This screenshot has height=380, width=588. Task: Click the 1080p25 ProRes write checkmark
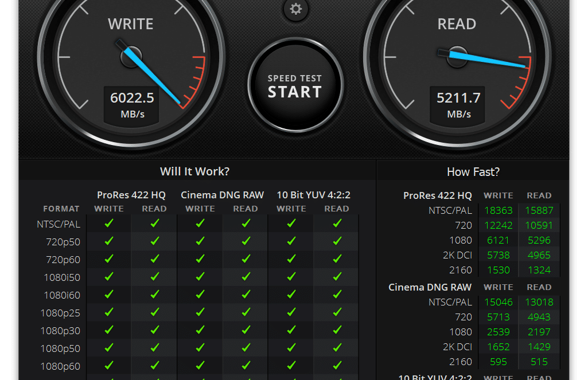coord(109,312)
